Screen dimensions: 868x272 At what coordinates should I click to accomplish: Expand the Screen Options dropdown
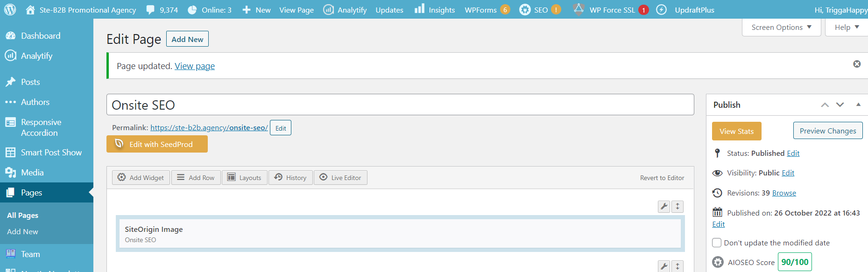point(781,28)
